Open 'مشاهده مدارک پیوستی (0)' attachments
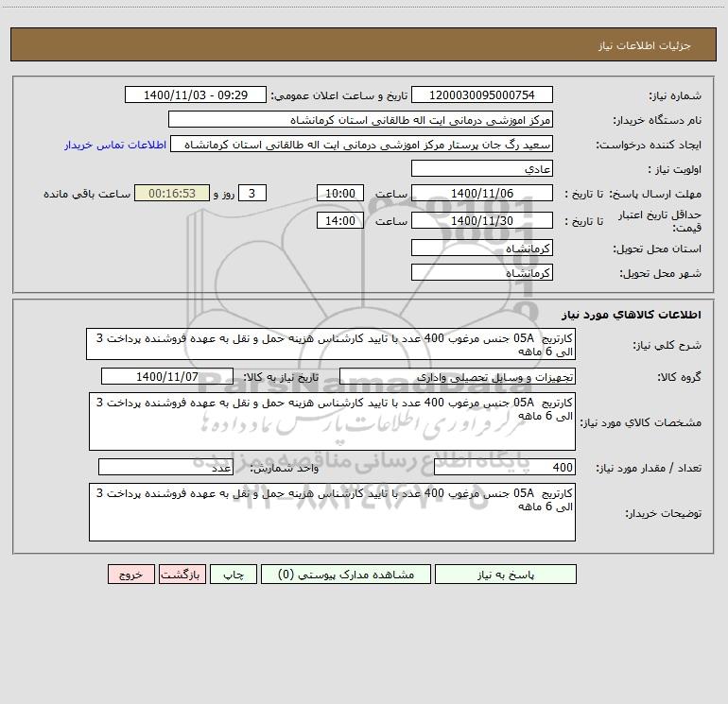This screenshot has width=728, height=704. pyautogui.click(x=346, y=574)
